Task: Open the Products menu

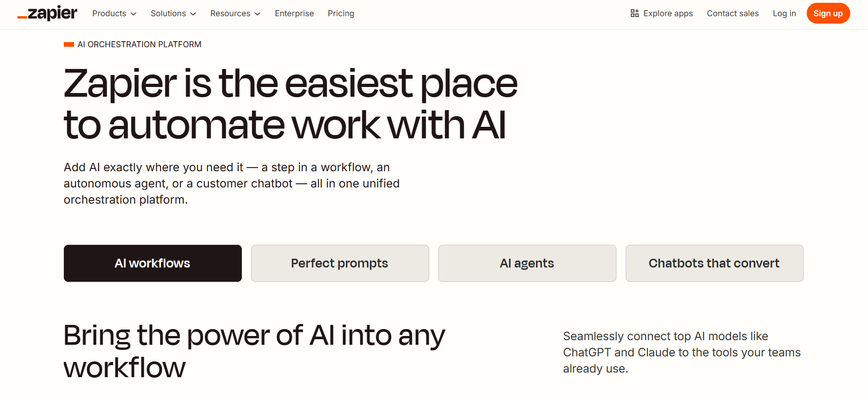Action: [x=114, y=13]
